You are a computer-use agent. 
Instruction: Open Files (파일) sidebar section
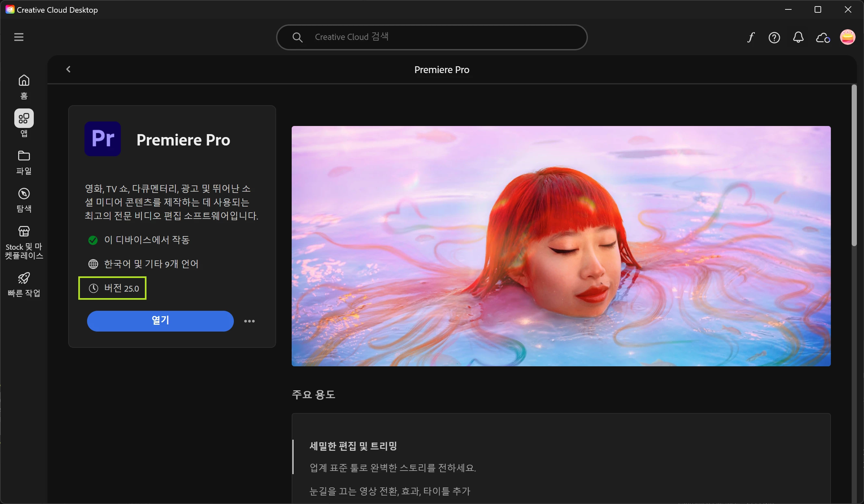24,162
